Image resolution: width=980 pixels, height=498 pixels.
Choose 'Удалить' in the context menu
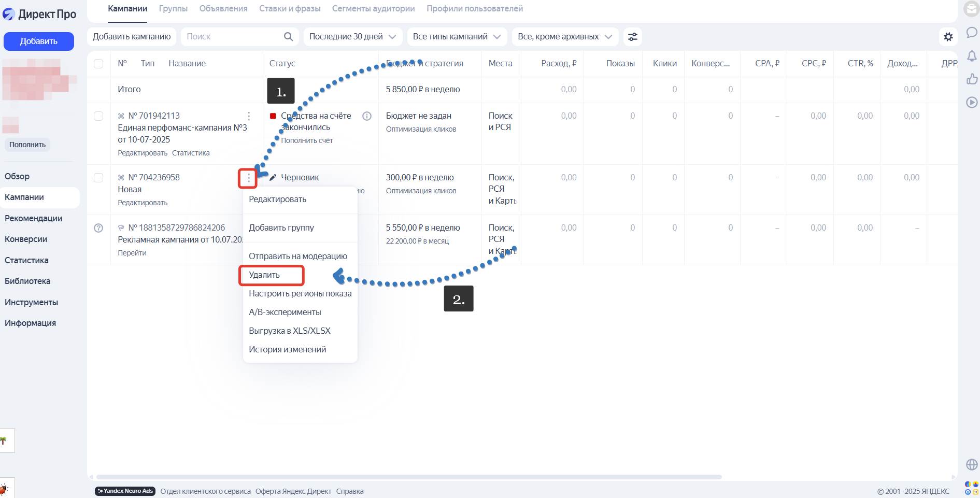coord(264,275)
